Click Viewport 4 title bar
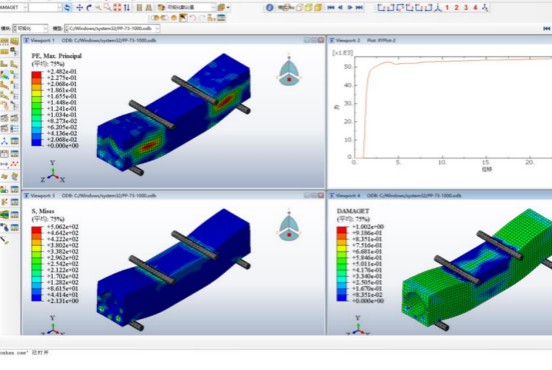 (440, 195)
